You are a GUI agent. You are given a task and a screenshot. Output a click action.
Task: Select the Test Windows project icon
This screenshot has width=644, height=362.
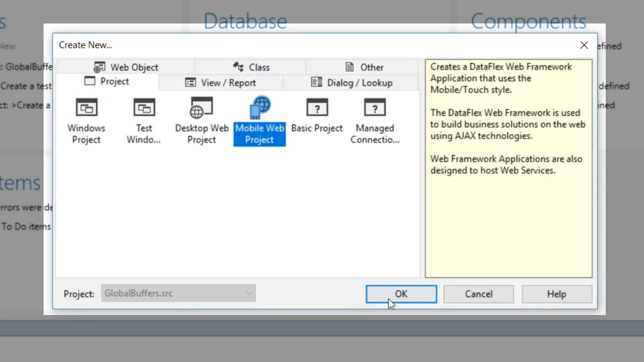pyautogui.click(x=144, y=108)
